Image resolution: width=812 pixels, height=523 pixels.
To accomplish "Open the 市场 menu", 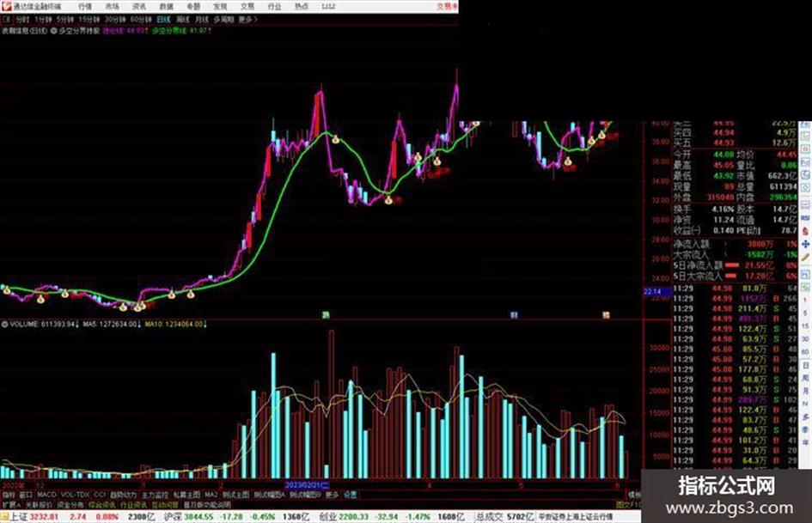I will click(112, 6).
